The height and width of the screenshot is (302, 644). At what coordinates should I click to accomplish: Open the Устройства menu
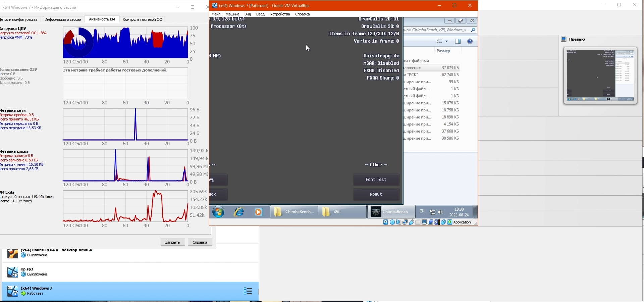point(280,14)
